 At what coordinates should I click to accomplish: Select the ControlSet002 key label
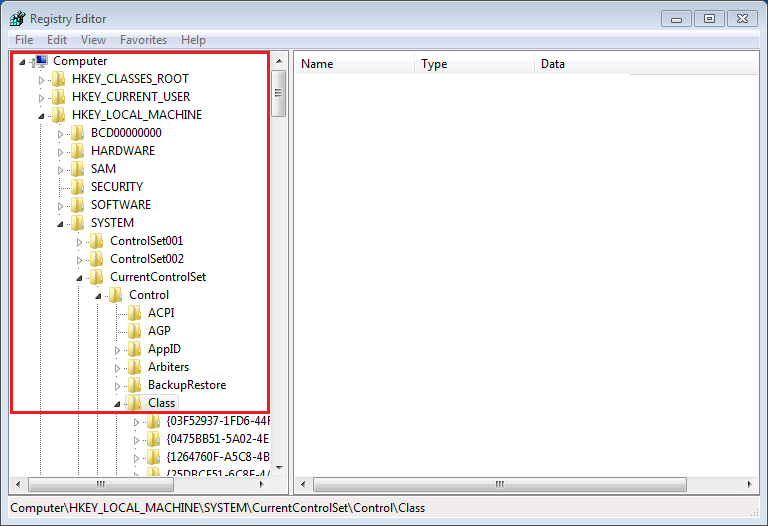click(147, 259)
